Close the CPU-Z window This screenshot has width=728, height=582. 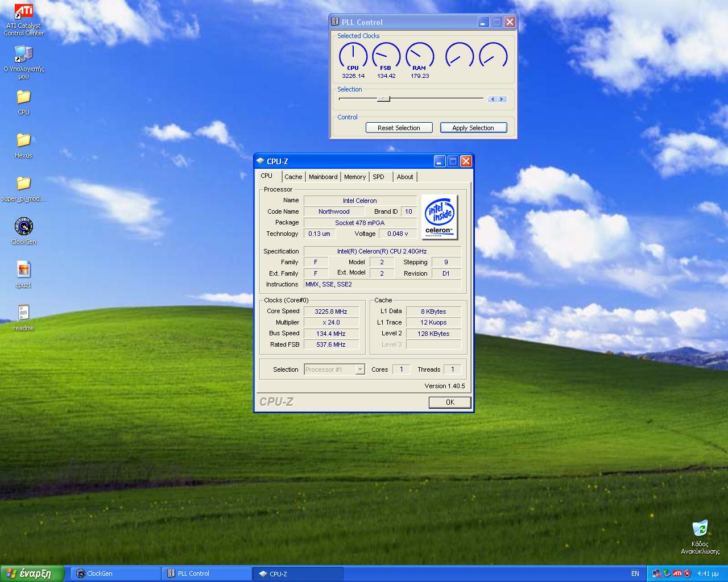[466, 161]
